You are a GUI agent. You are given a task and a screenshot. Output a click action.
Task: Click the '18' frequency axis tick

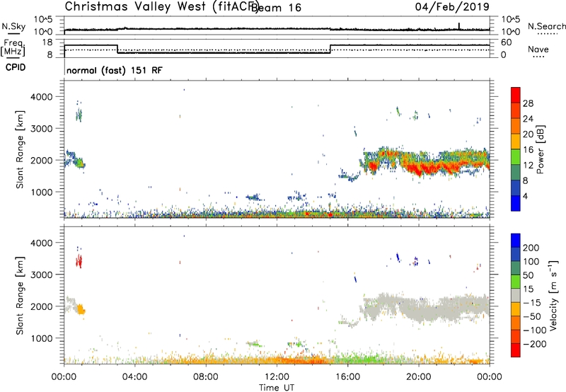click(47, 42)
